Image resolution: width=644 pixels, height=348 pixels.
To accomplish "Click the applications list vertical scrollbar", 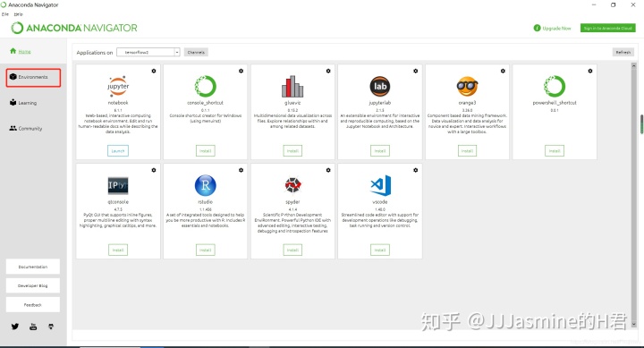I will coord(634,195).
